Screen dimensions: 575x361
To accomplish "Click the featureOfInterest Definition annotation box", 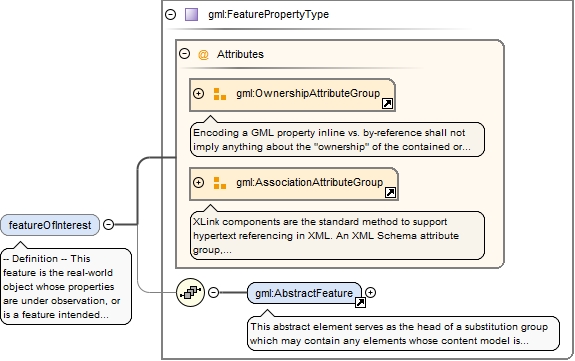I will (x=66, y=287).
